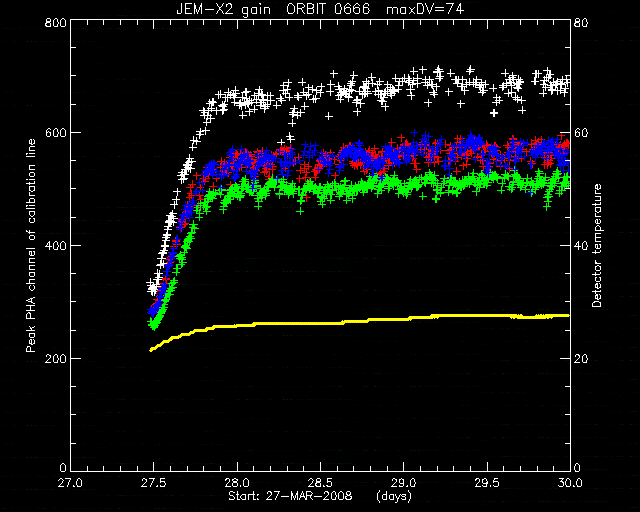Viewport: 640px width, 512px height.
Task: Select the x-axis tick label 29.0
Action: 404,483
